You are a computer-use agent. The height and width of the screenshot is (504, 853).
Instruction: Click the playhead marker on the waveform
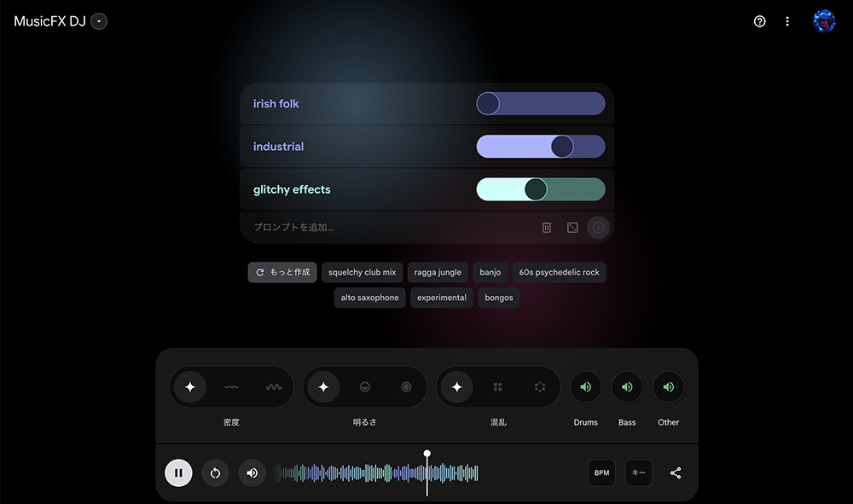pos(427,454)
